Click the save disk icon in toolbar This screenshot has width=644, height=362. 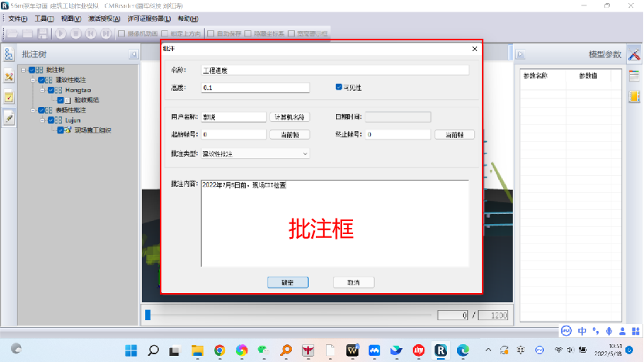[43, 33]
